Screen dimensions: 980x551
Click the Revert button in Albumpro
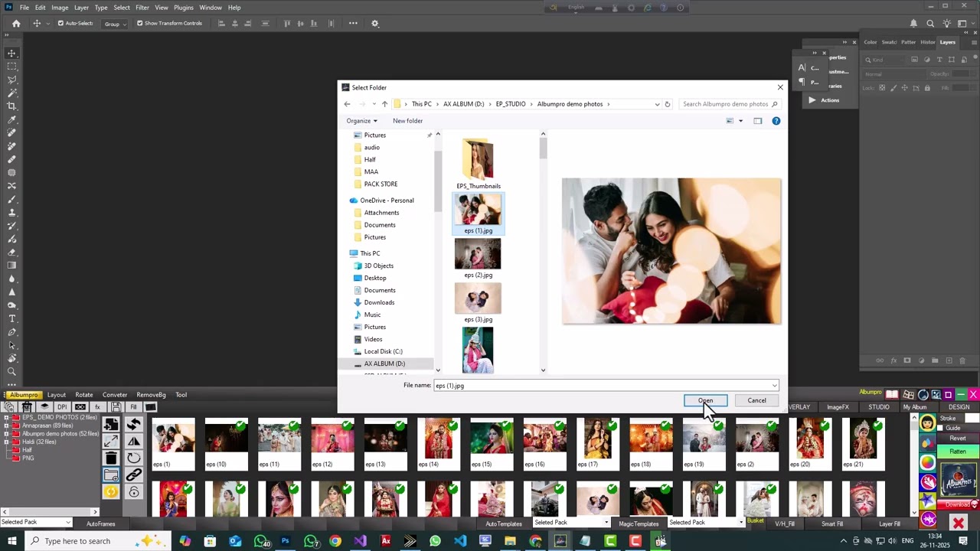(958, 439)
